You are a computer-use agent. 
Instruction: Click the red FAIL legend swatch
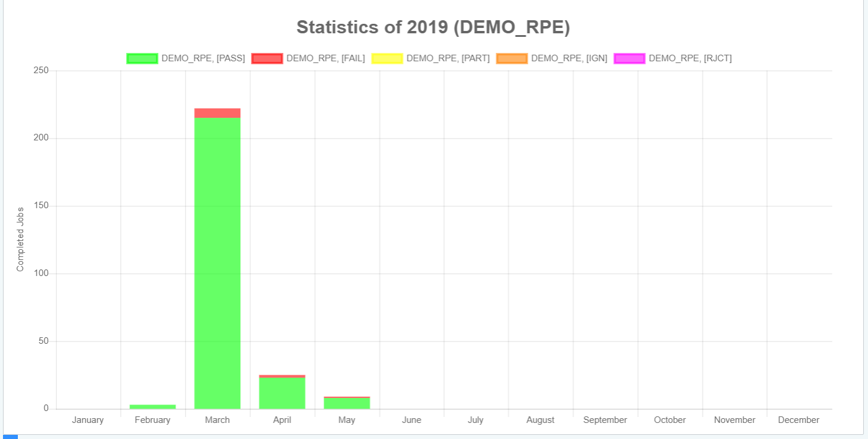coord(267,58)
